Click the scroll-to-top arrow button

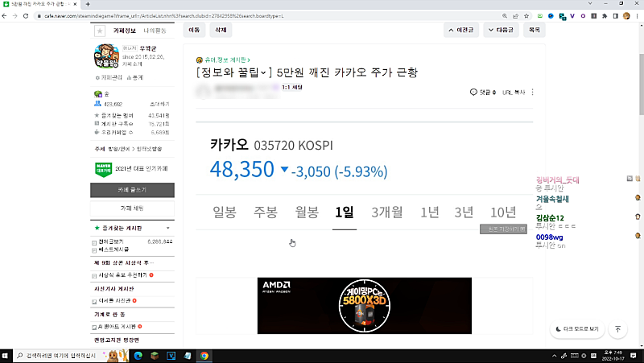click(x=617, y=329)
